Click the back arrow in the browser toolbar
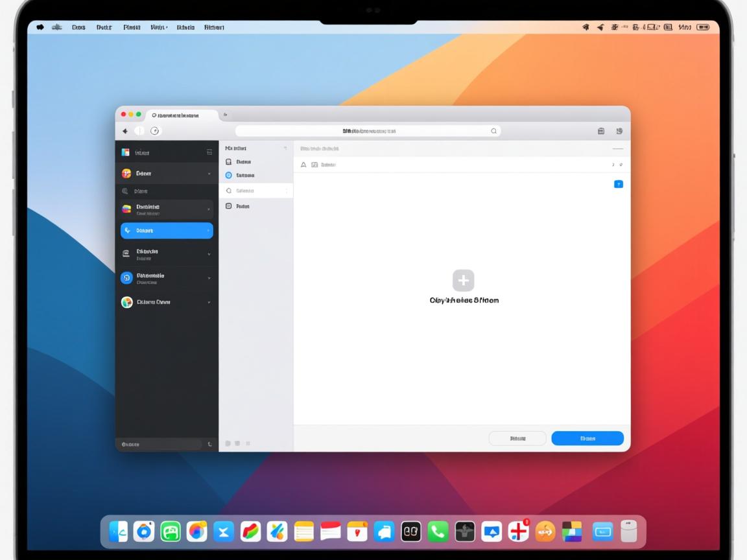Image resolution: width=747 pixels, height=560 pixels. (124, 131)
